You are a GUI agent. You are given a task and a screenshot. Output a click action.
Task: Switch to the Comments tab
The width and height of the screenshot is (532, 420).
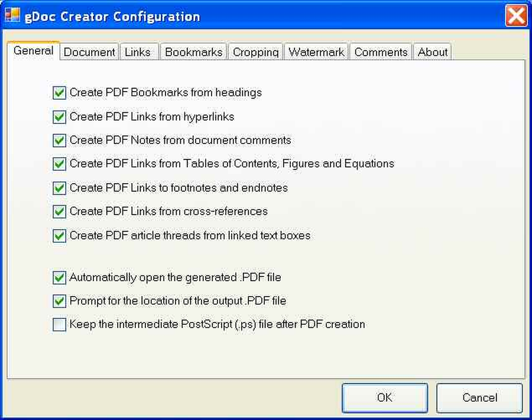(x=381, y=52)
